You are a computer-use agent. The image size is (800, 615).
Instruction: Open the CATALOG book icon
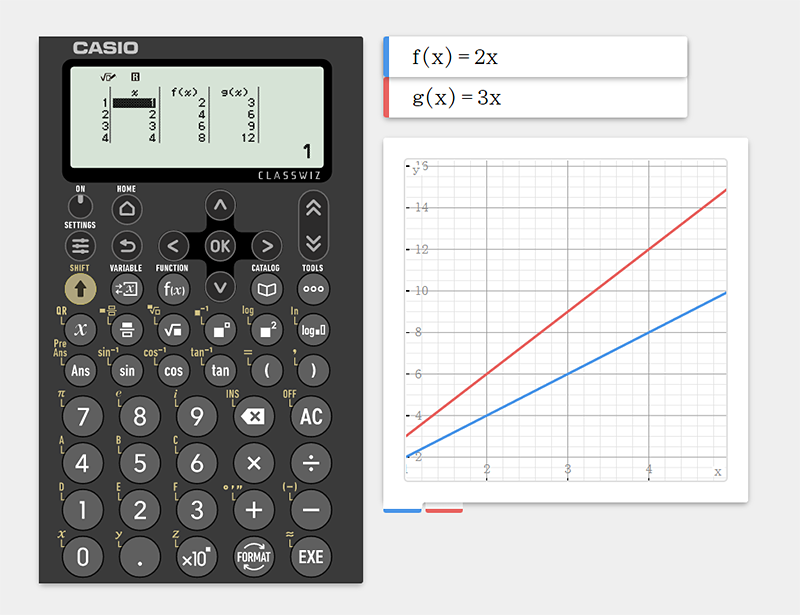(x=265, y=288)
